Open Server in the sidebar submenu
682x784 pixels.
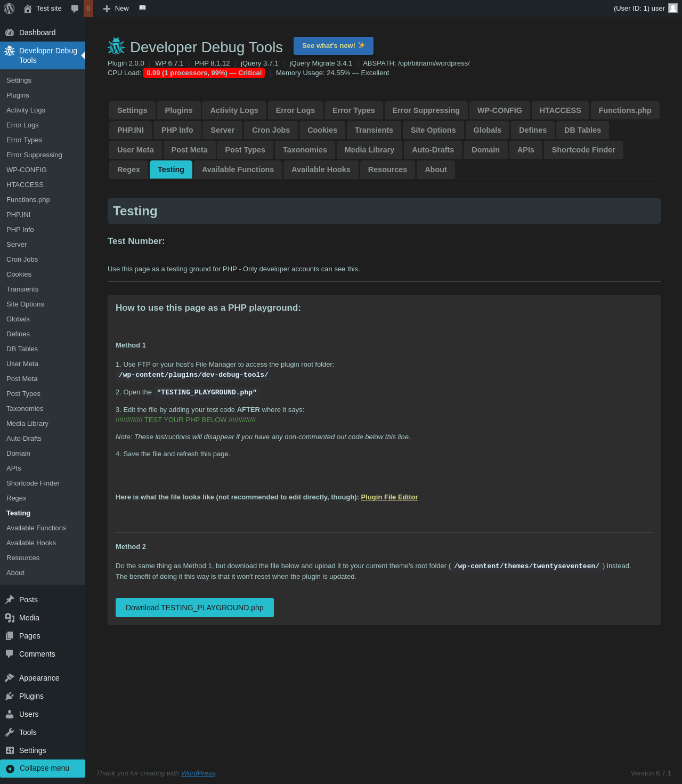(43, 245)
